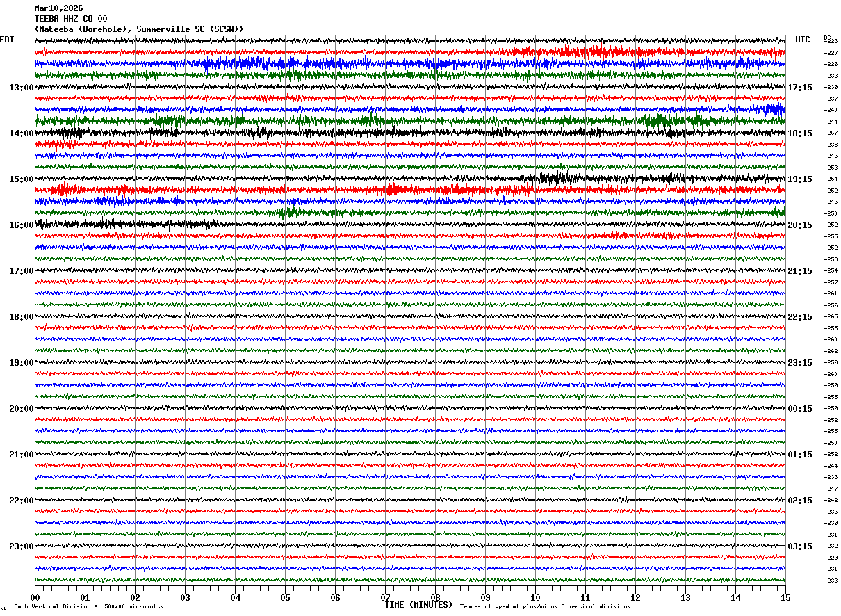Click the DC offset value -247
841x616 pixels.
click(x=831, y=489)
